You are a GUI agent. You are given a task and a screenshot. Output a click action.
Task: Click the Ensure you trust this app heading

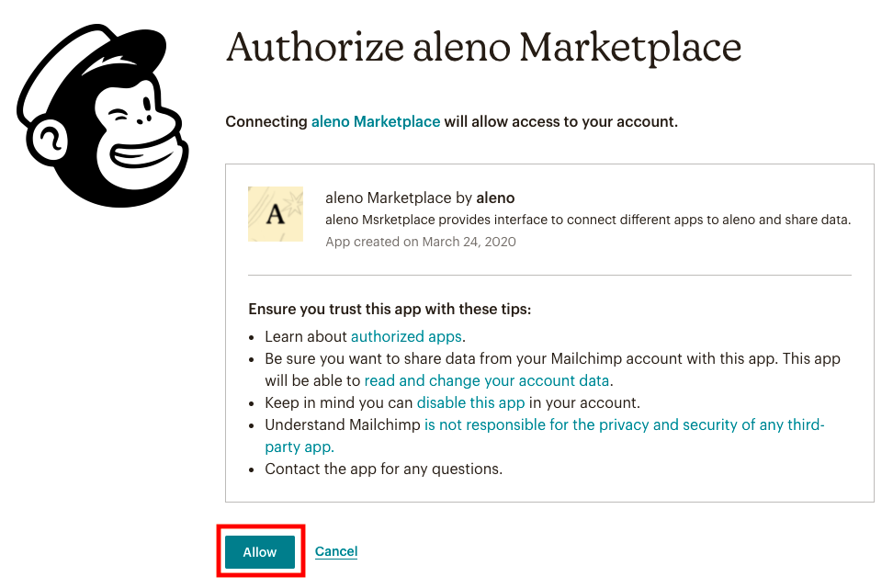390,309
